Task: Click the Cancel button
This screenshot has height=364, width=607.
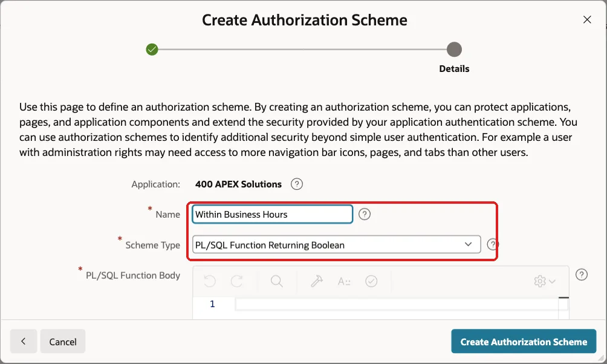Action: [x=63, y=341]
